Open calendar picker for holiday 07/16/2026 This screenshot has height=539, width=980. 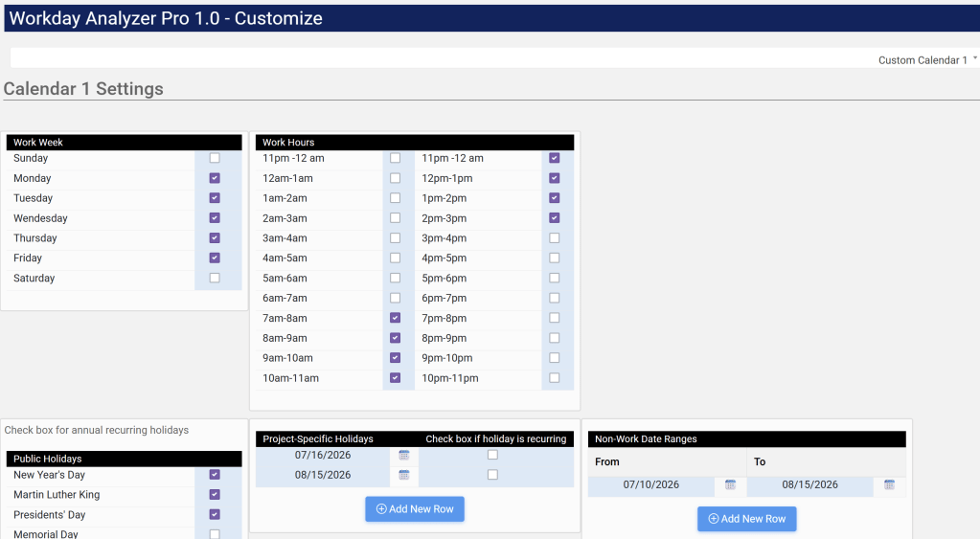[x=403, y=456]
